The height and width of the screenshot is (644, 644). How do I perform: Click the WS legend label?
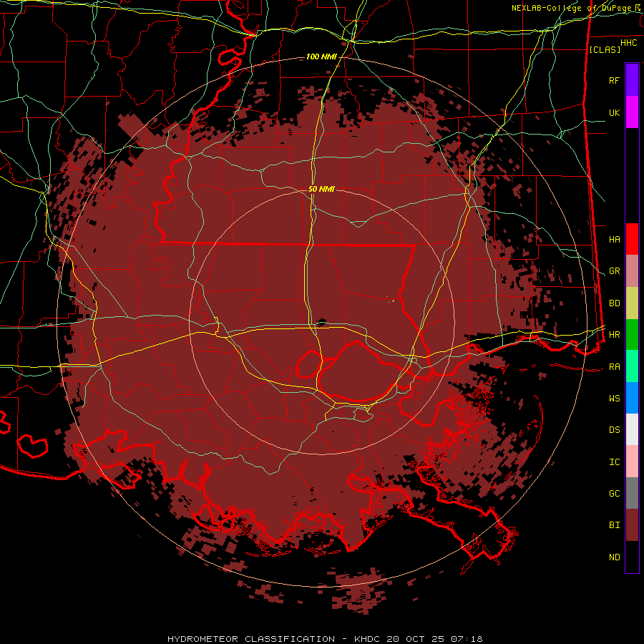point(614,398)
